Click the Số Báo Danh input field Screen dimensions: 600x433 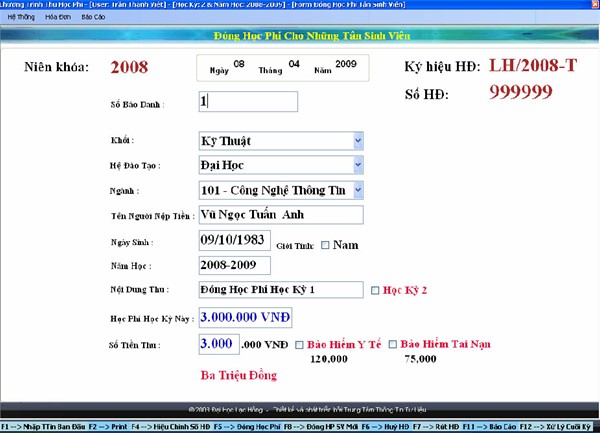[247, 102]
